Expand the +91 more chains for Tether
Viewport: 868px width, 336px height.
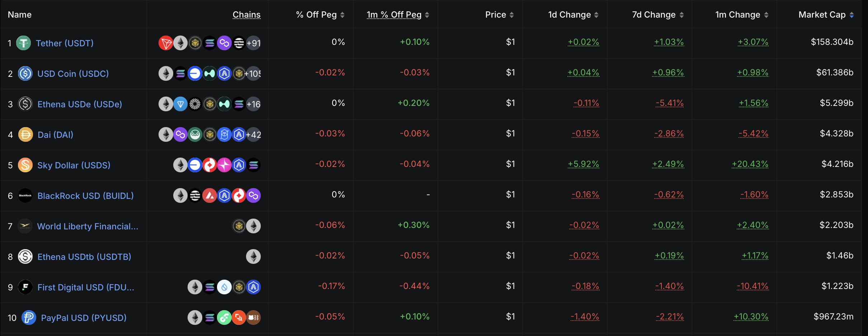[x=254, y=43]
